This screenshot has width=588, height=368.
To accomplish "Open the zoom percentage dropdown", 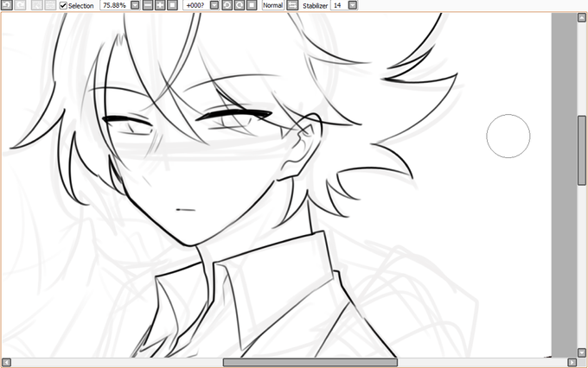I will click(x=135, y=5).
